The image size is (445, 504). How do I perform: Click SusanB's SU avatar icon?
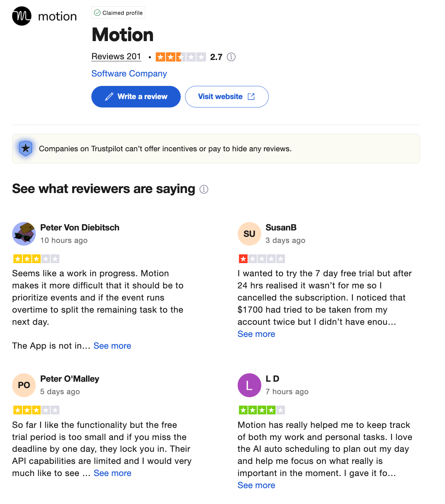click(x=249, y=234)
